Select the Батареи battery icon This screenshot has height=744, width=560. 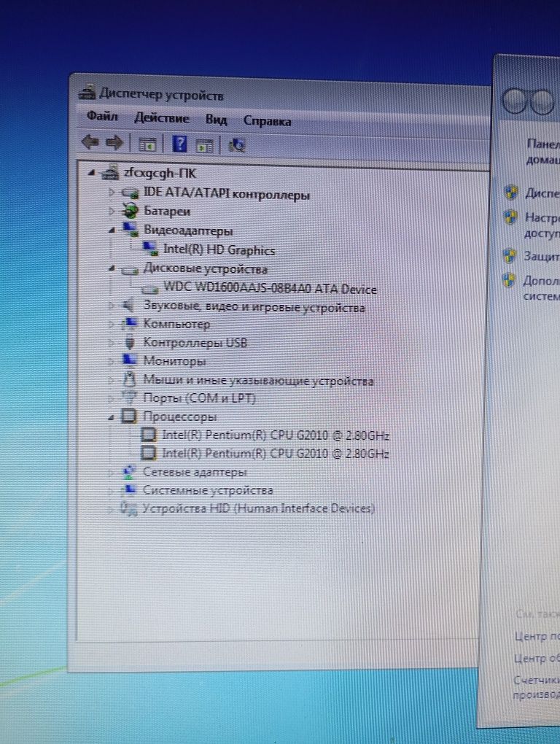tap(129, 211)
